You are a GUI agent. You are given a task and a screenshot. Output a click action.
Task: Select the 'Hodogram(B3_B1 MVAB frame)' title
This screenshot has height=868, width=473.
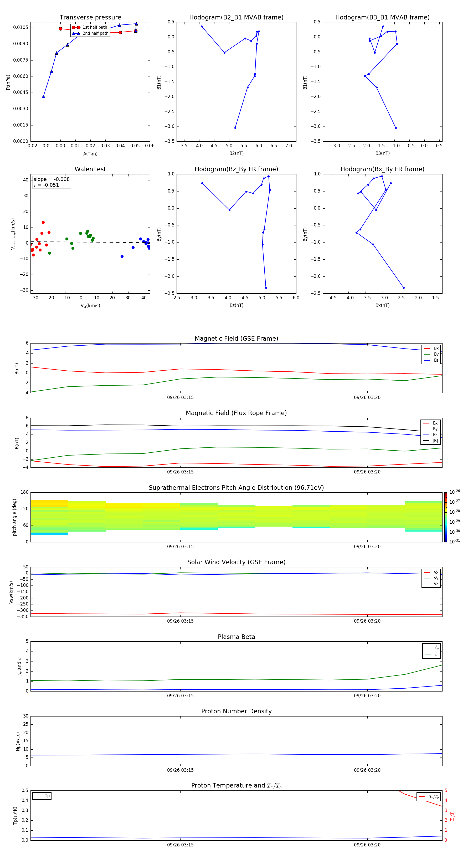pyautogui.click(x=382, y=18)
